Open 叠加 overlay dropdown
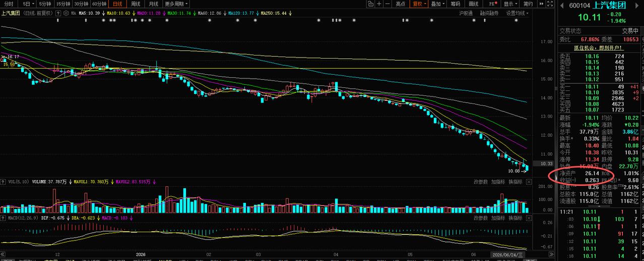Image resolution: width=644 pixels, height=261 pixels. click(438, 4)
